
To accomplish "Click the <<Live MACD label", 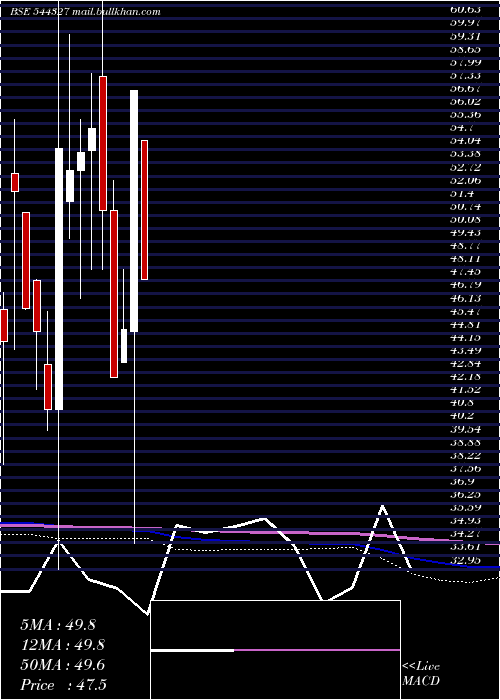I will coord(421,674).
